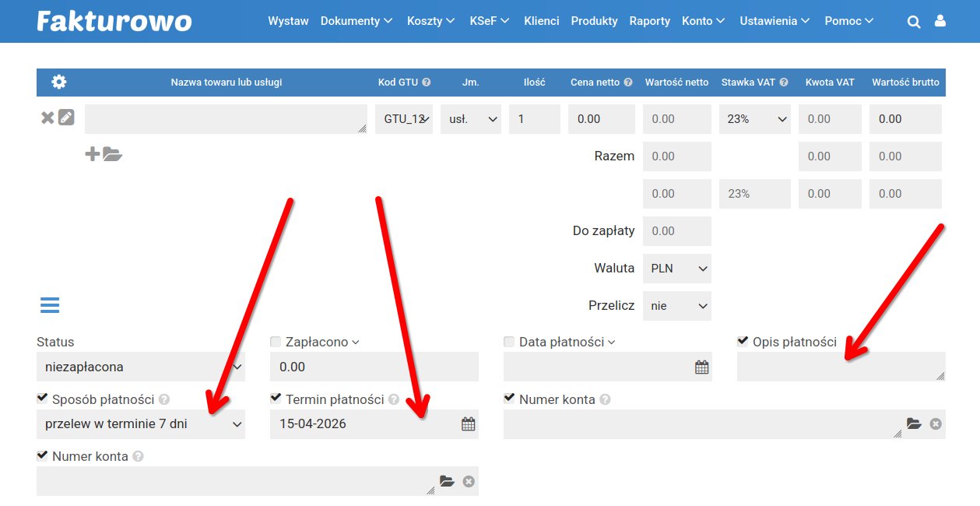Edit the item row using the pencil icon

66,116
